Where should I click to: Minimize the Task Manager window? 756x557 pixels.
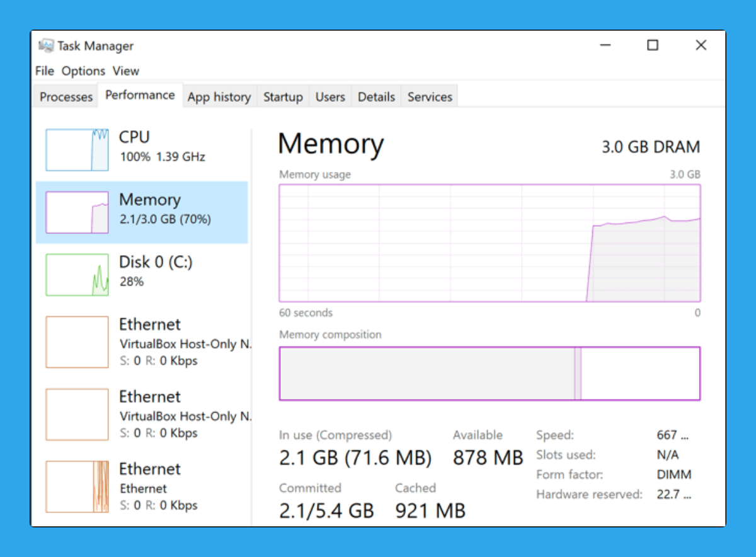pos(605,45)
